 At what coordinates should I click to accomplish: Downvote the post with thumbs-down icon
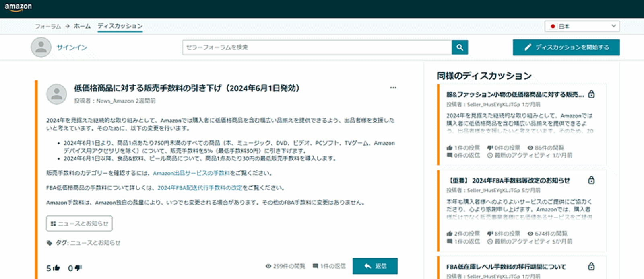tap(78, 268)
